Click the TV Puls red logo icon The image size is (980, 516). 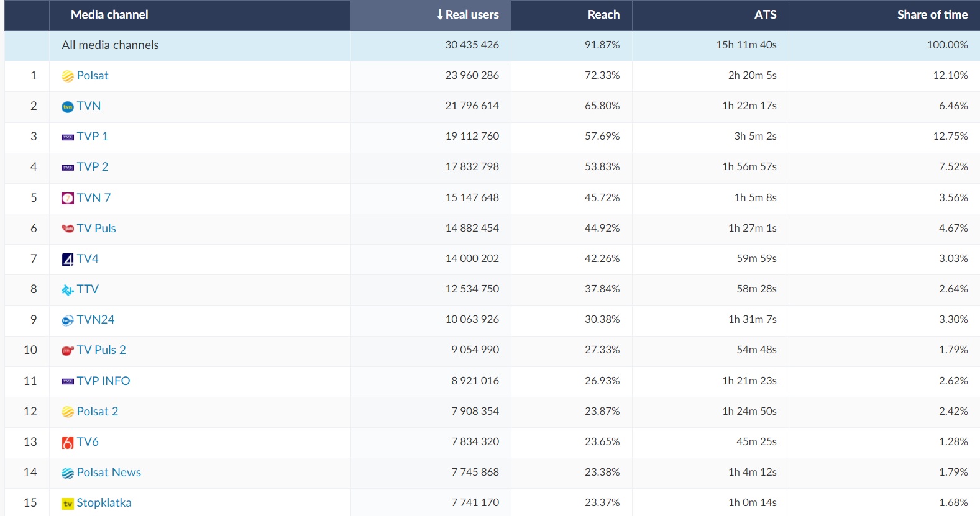[68, 229]
